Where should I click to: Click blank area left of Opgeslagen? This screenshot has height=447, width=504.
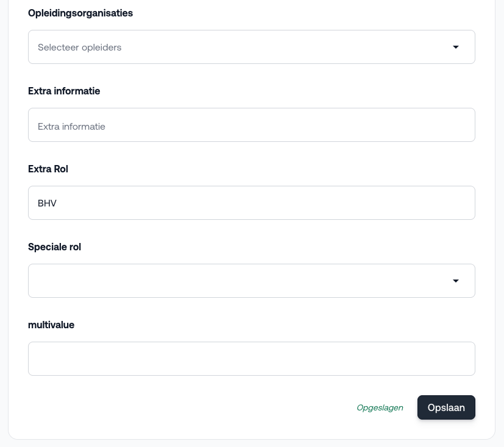[x=193, y=407]
